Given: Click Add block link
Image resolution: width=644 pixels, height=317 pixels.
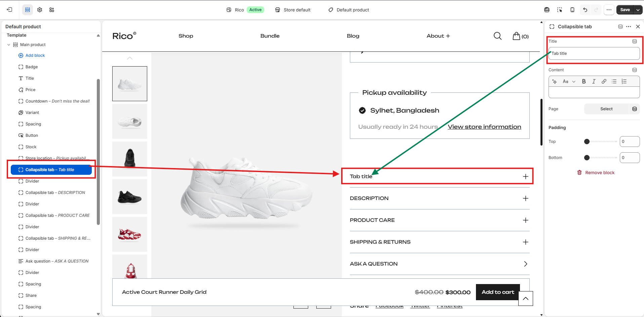Looking at the screenshot, I should (x=32, y=55).
